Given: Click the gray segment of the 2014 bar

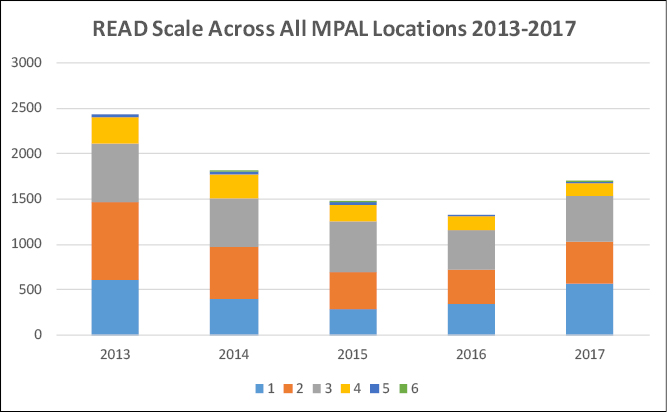Looking at the screenshot, I should click(234, 222).
